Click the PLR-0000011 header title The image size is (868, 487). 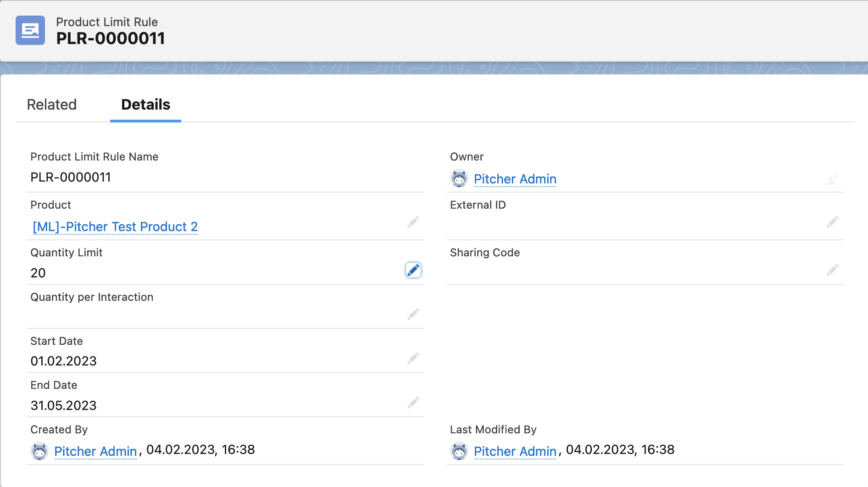click(x=111, y=39)
